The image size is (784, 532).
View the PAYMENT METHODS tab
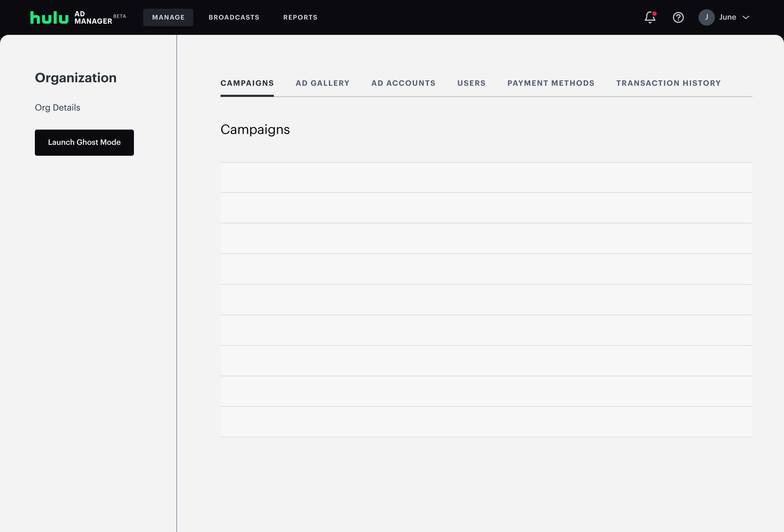click(x=551, y=83)
